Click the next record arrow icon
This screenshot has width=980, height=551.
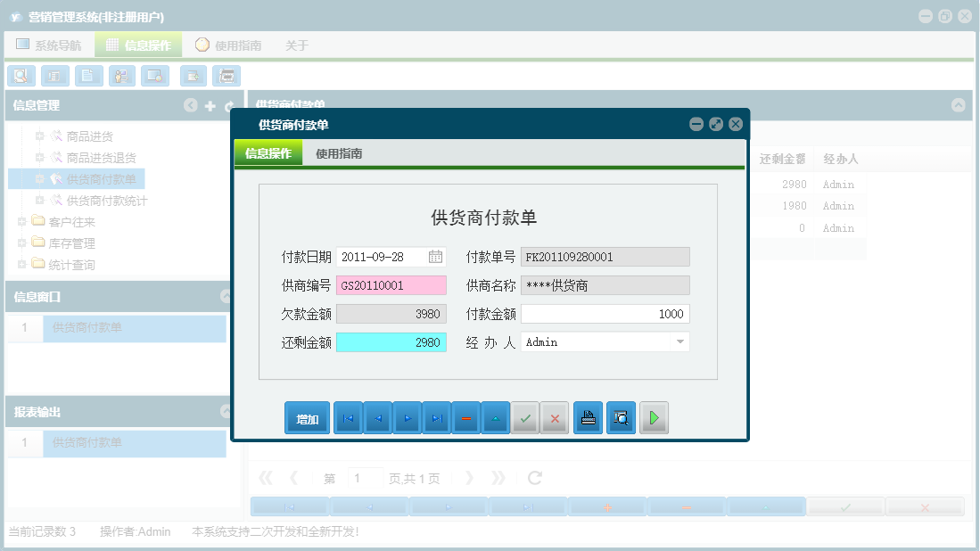point(407,417)
